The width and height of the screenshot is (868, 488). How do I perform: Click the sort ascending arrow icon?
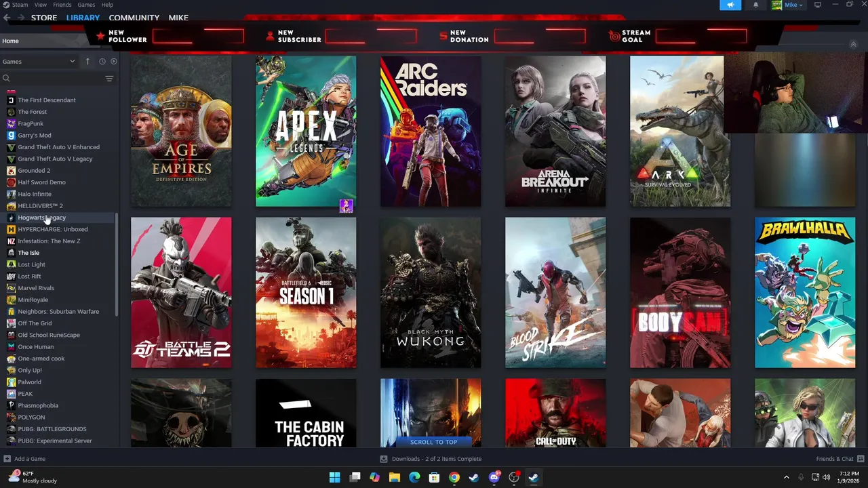click(x=87, y=62)
